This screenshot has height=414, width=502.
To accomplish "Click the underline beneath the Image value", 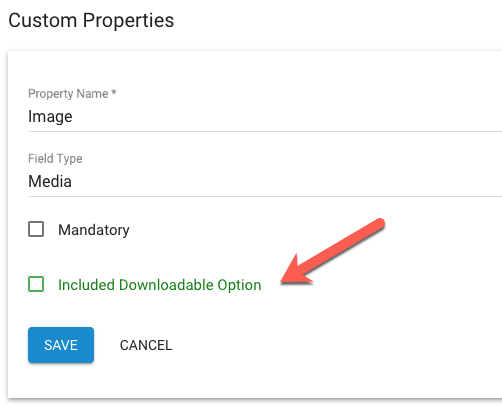I will point(265,131).
